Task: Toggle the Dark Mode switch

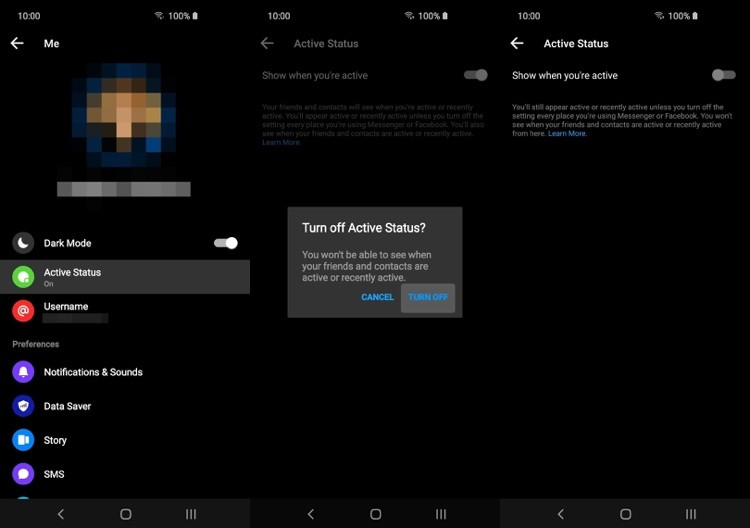Action: click(226, 243)
